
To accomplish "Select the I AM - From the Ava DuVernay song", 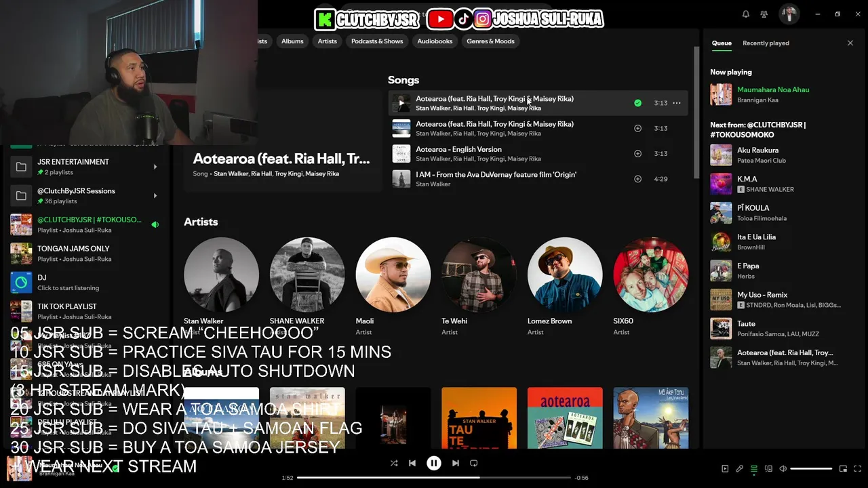I will coord(496,175).
